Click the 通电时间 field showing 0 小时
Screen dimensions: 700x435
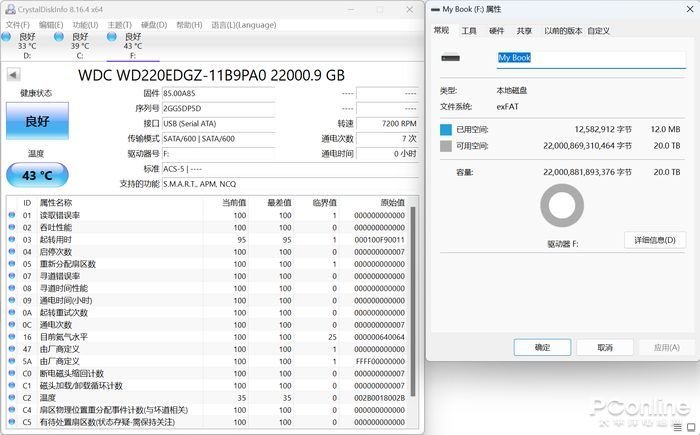tap(388, 154)
